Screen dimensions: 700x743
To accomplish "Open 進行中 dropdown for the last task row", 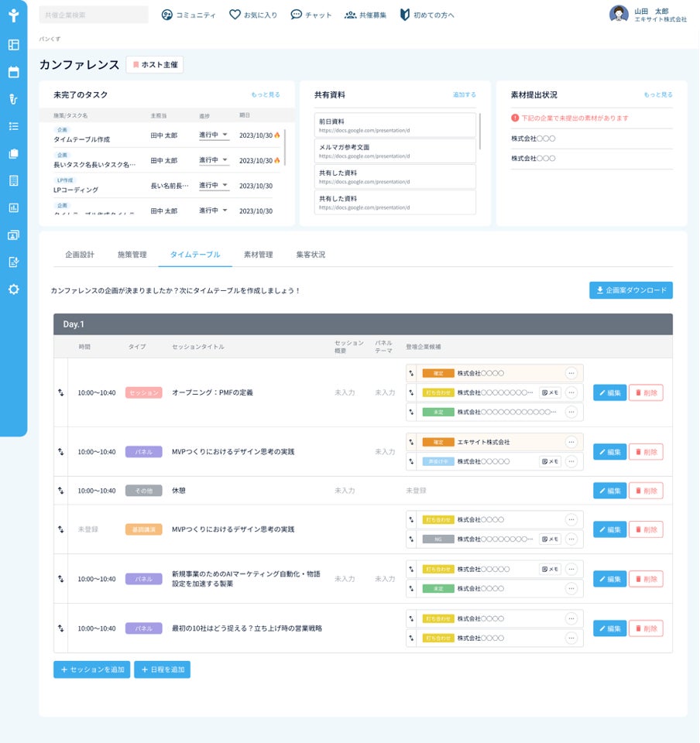I will click(213, 211).
